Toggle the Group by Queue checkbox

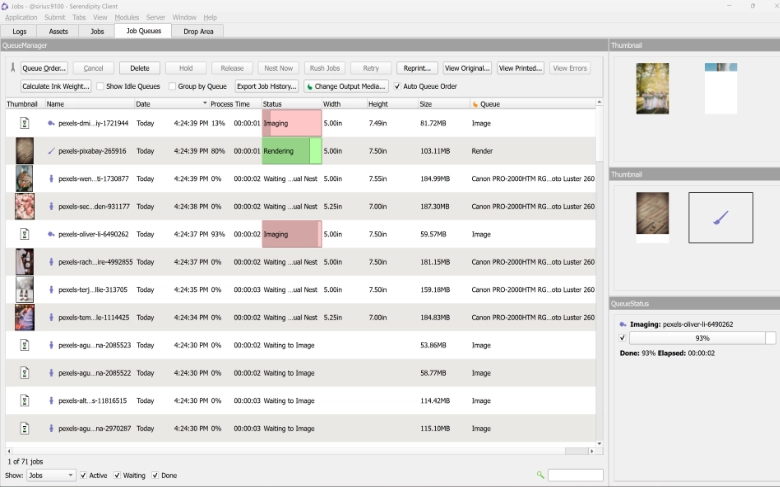[x=172, y=86]
